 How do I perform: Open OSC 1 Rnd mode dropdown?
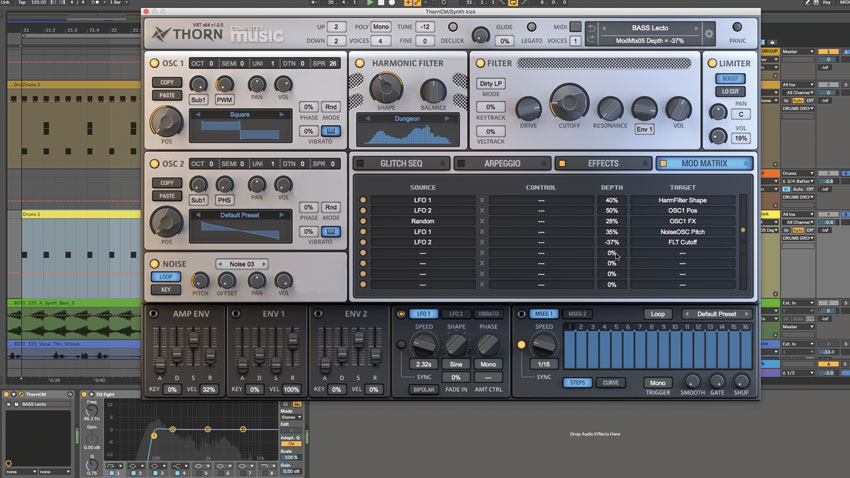[x=331, y=107]
